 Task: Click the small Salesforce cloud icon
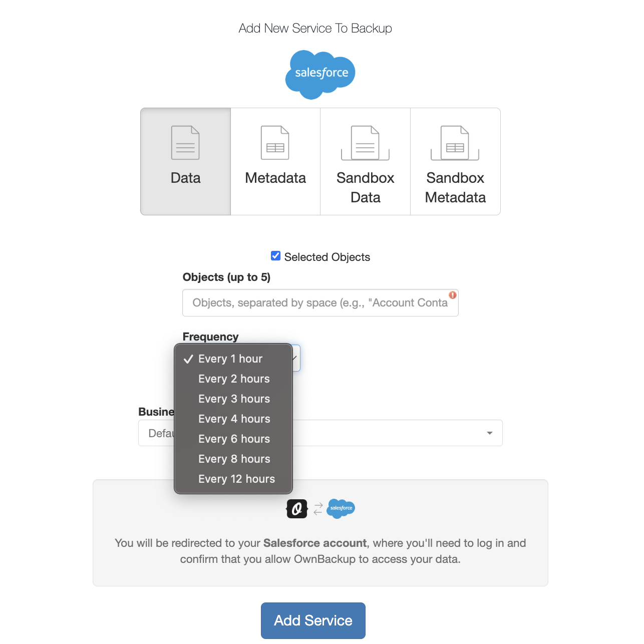[341, 508]
